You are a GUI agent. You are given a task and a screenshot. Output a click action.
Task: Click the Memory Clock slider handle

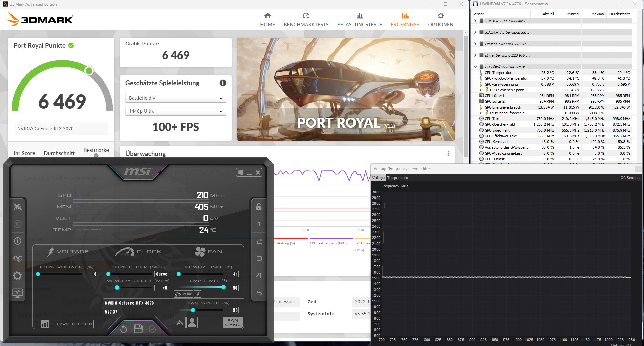(x=117, y=287)
